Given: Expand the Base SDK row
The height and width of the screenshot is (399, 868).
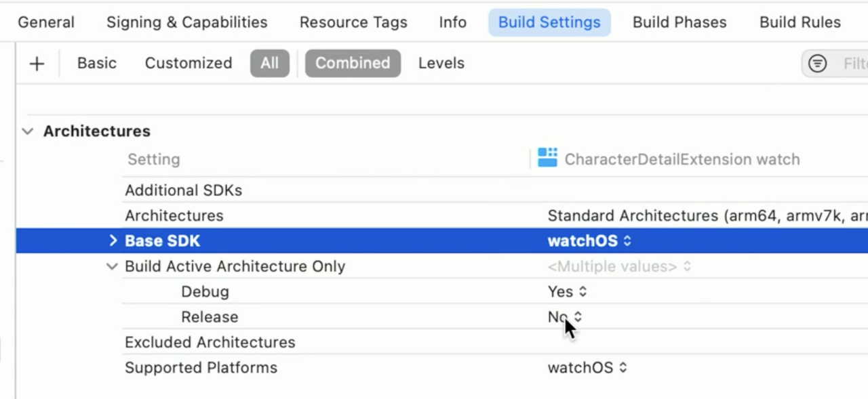Looking at the screenshot, I should 113,240.
